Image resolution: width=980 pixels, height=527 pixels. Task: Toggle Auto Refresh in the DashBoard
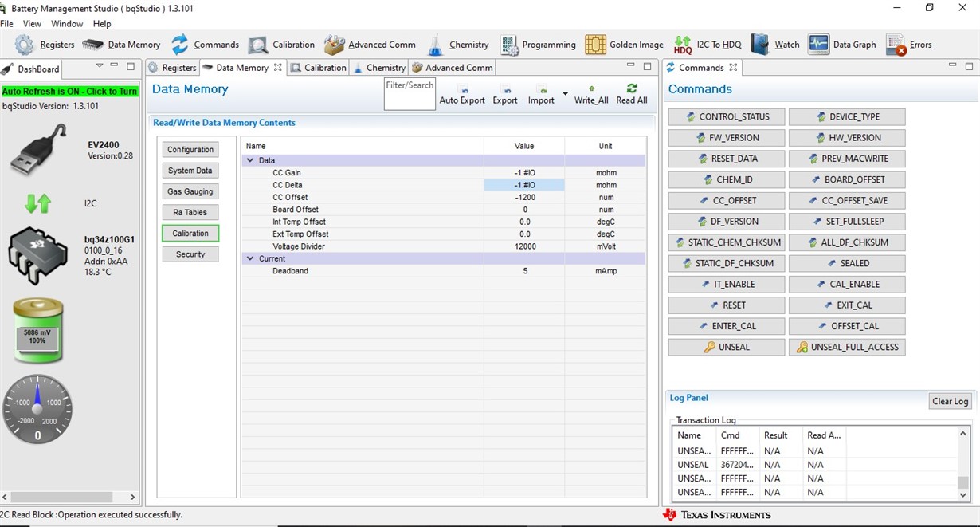tap(70, 92)
